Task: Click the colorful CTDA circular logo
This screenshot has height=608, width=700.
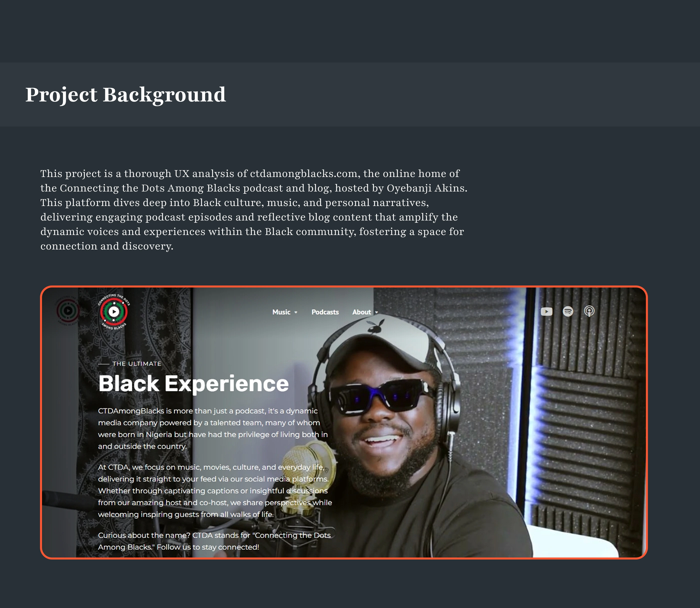Action: click(114, 311)
